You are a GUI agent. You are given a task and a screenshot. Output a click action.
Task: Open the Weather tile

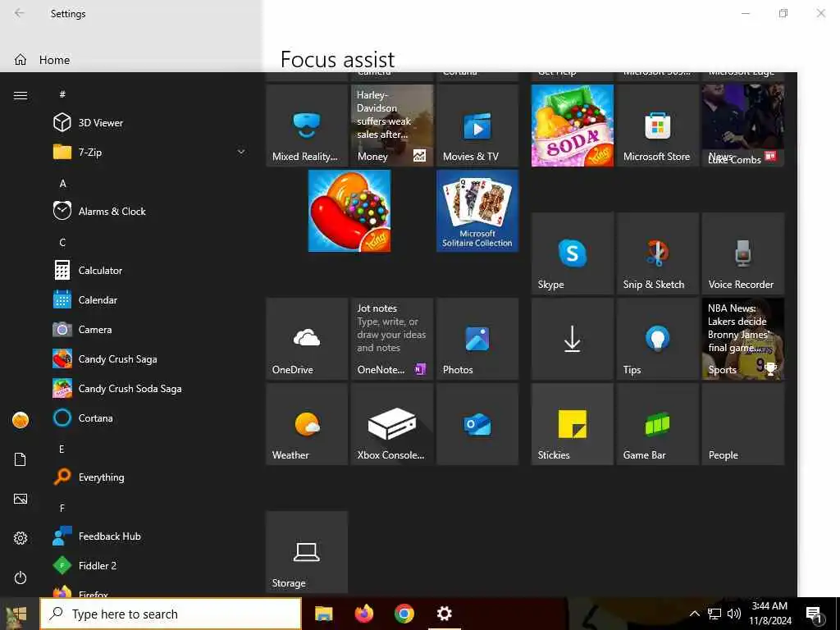point(307,424)
